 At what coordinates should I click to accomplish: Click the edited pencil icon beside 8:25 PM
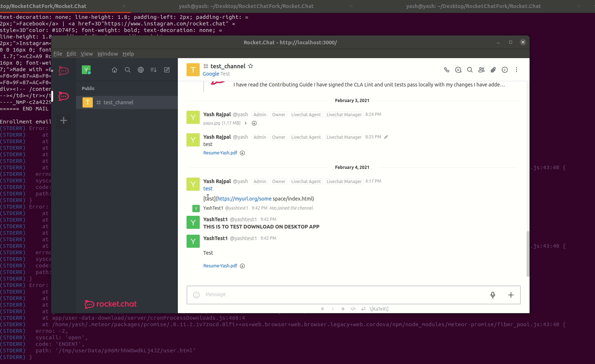pos(386,137)
